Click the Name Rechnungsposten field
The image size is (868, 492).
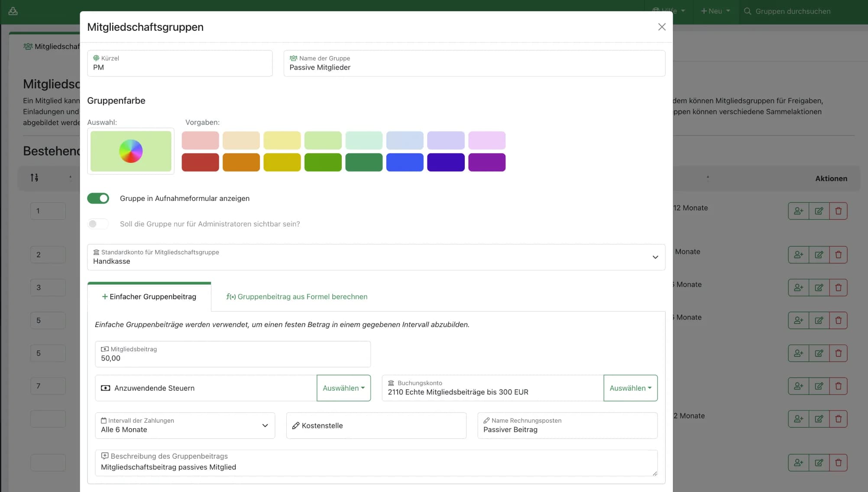567,426
